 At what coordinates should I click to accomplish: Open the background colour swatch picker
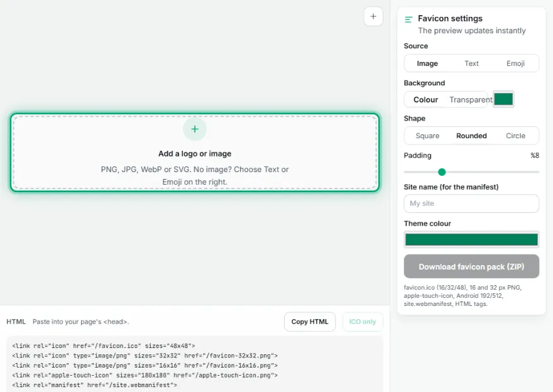pyautogui.click(x=503, y=99)
